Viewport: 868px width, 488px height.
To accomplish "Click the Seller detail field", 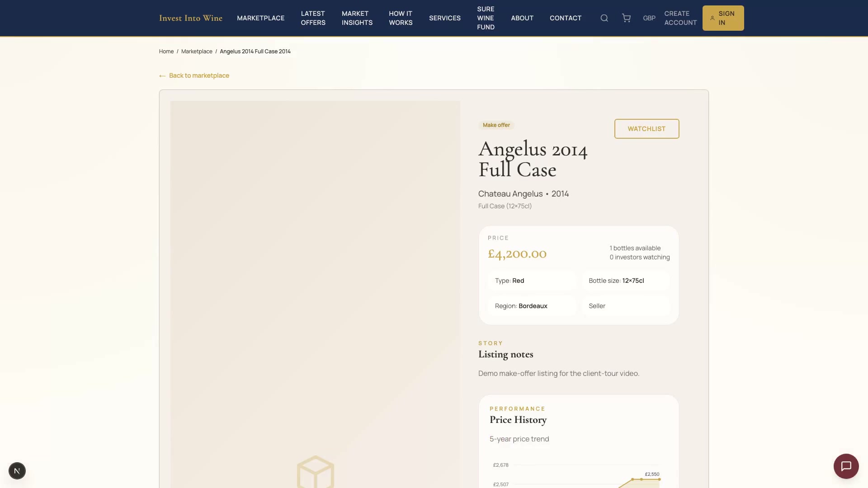I will pyautogui.click(x=626, y=306).
